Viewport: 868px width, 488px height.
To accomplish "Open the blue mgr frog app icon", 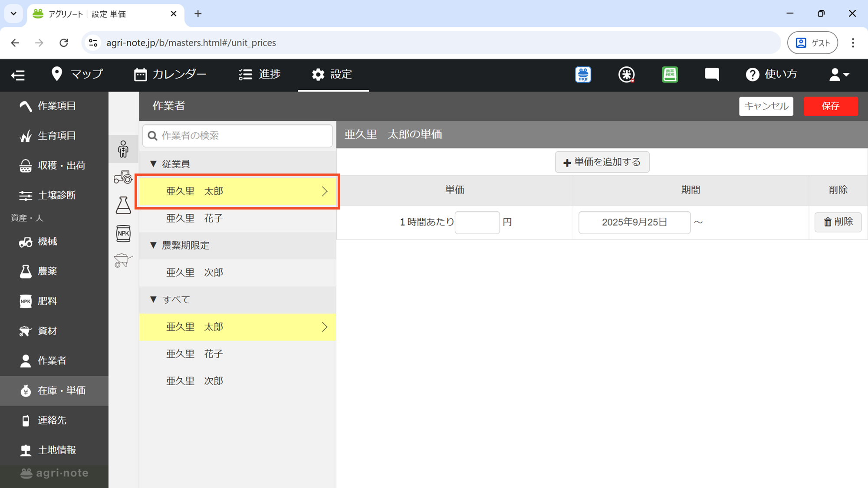I will coord(583,75).
